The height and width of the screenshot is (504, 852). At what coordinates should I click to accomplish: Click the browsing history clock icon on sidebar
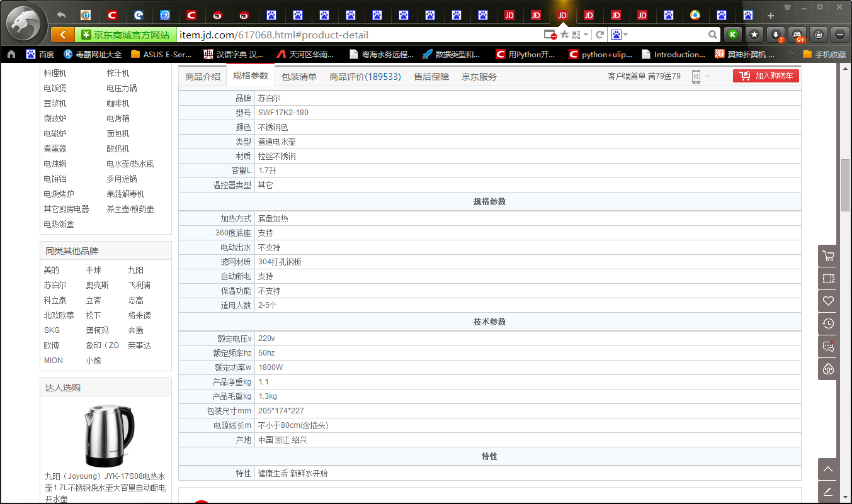(x=828, y=323)
